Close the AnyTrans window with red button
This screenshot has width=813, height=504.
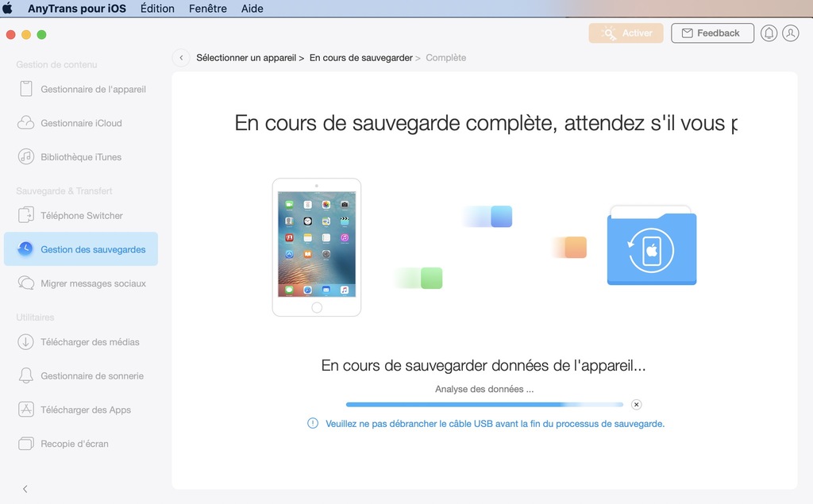[10, 34]
